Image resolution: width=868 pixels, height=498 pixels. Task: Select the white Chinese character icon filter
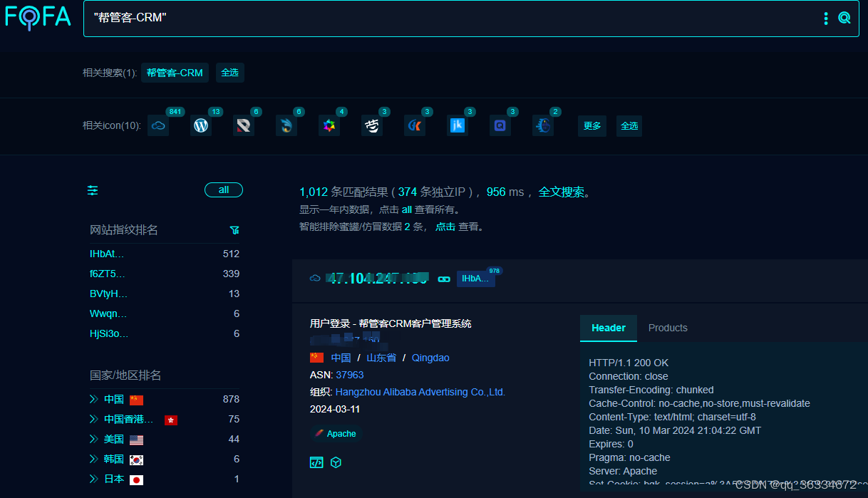pos(372,125)
